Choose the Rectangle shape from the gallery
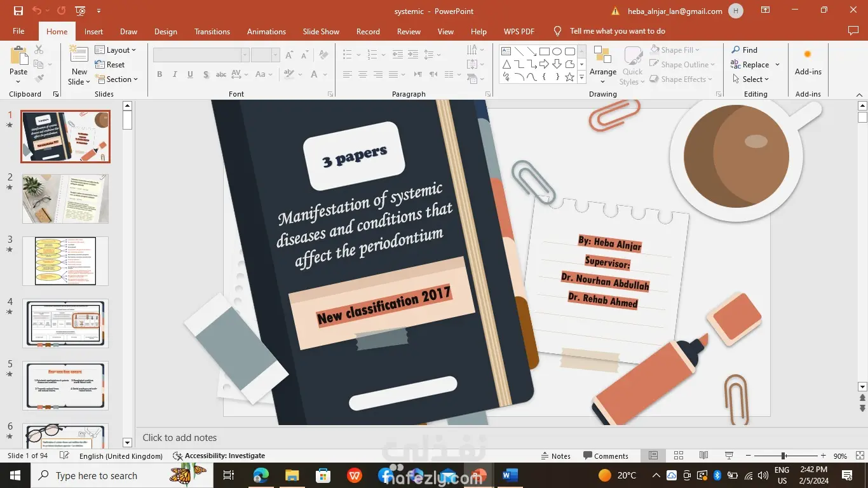 545,51
